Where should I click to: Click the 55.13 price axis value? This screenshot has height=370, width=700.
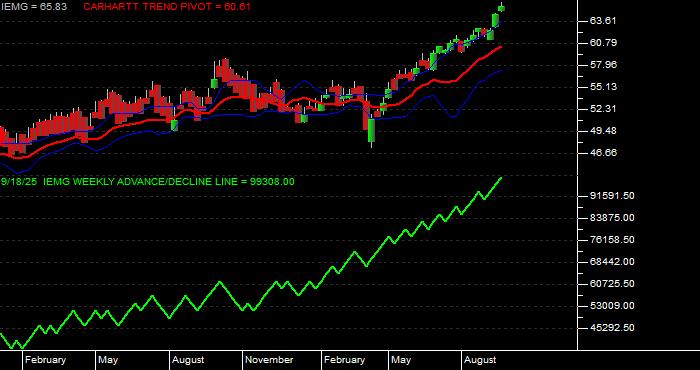pyautogui.click(x=604, y=87)
